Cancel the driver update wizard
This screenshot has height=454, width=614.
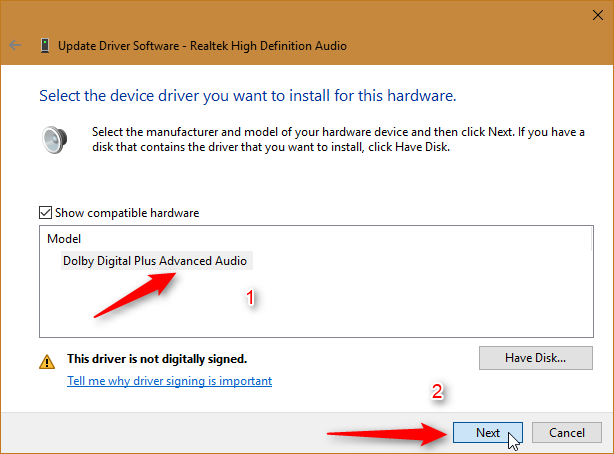click(567, 432)
